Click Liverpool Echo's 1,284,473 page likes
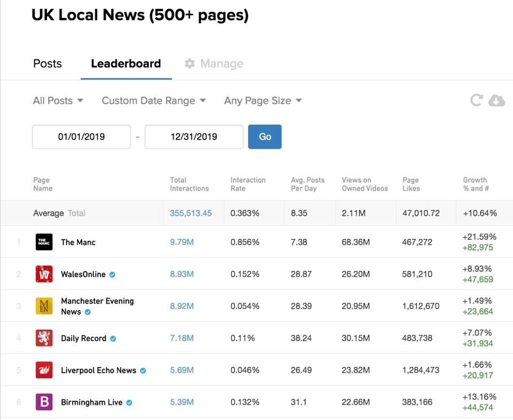513x420 pixels. 421,370
